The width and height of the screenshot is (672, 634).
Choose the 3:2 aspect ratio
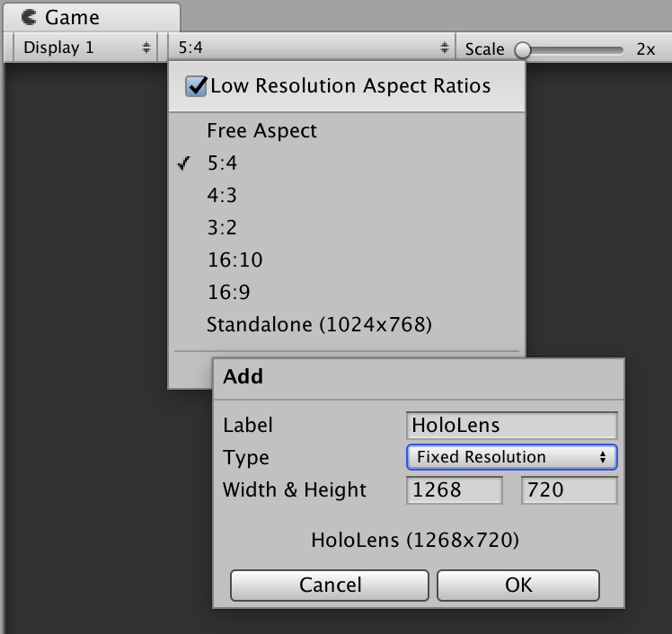coord(222,227)
